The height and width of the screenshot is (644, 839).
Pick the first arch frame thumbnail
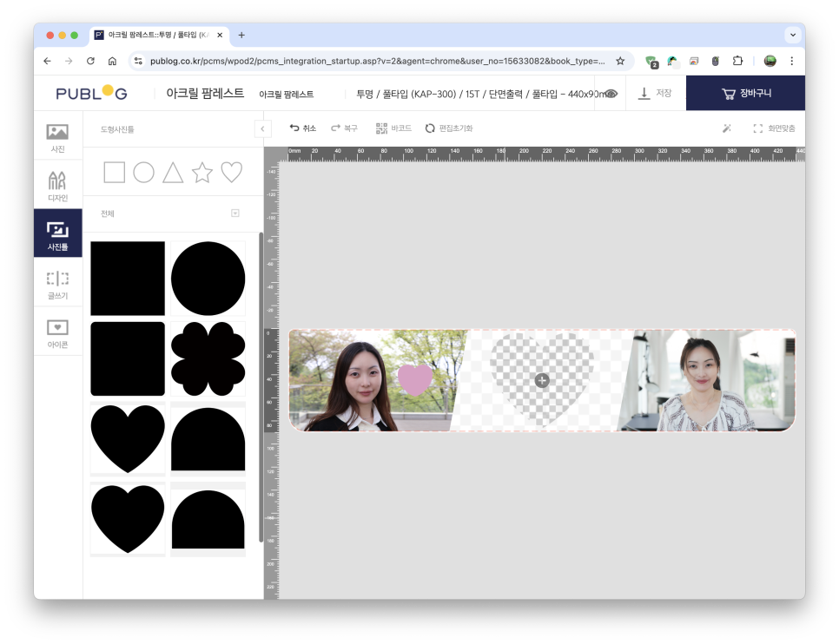[208, 438]
